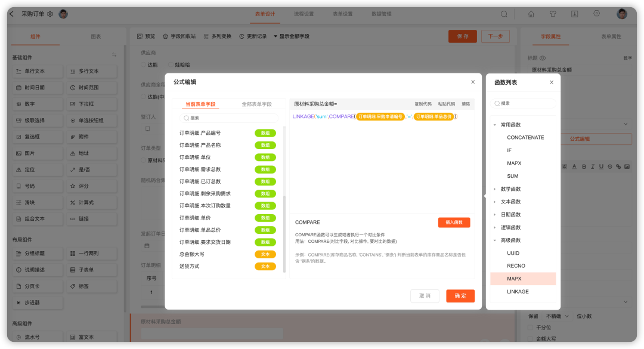
Task: Open the 不精确 dropdown
Action: point(558,316)
